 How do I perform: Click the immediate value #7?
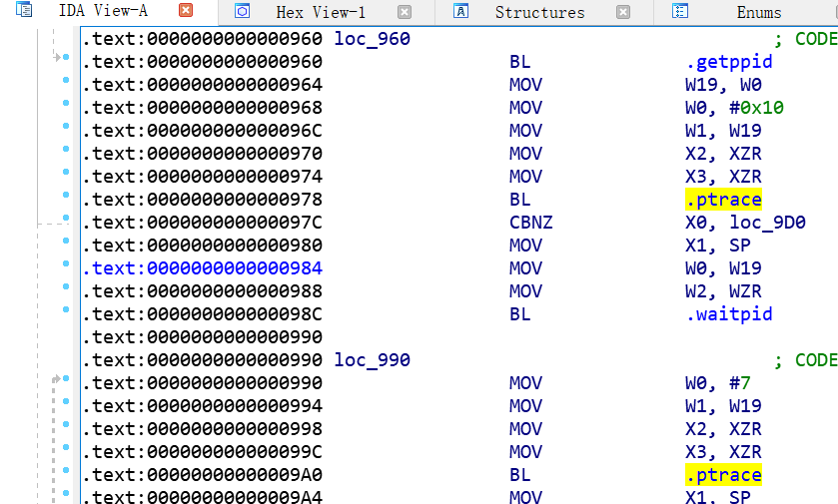click(x=740, y=383)
